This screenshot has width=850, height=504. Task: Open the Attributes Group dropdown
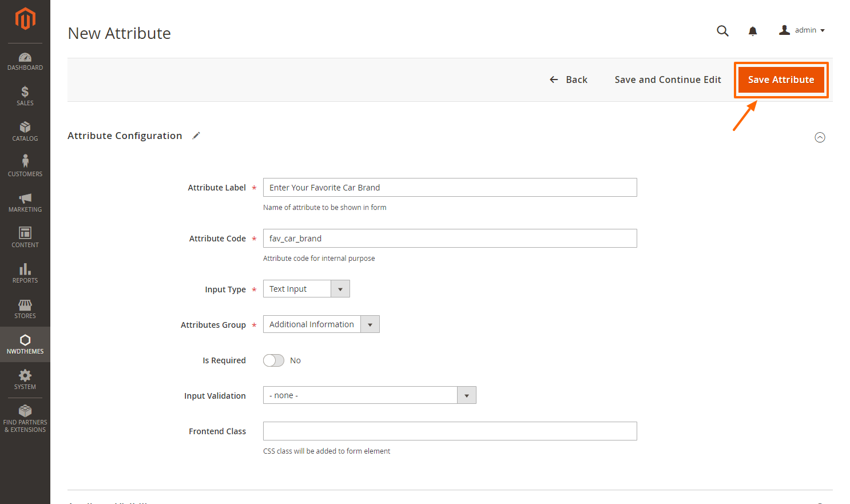(321, 324)
